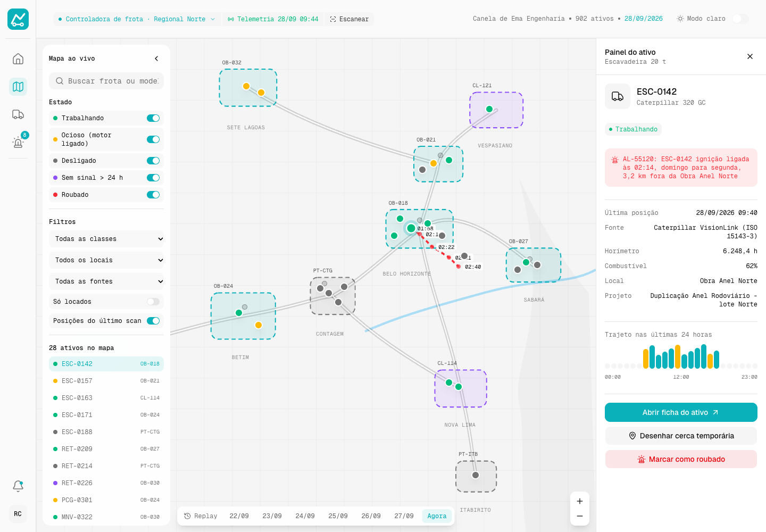Open the Todas as fontes dropdown
The height and width of the screenshot is (532, 766).
point(106,281)
